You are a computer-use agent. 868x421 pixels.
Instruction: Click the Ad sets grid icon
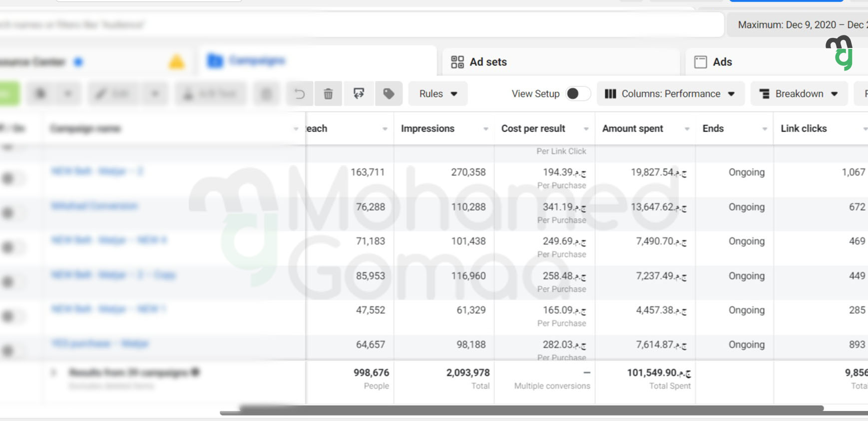pos(457,62)
